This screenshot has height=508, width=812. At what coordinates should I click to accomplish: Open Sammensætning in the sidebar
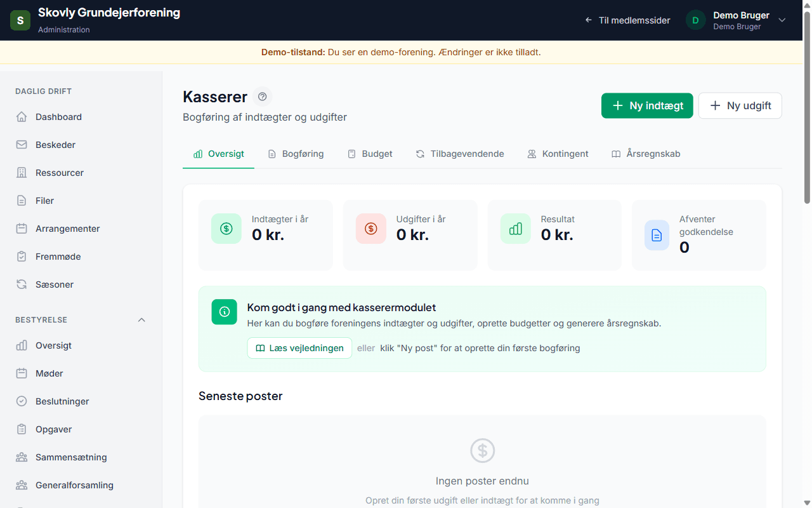tap(81, 457)
